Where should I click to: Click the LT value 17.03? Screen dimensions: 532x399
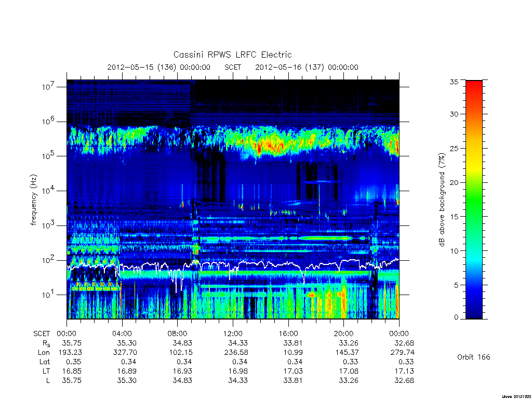point(293,371)
